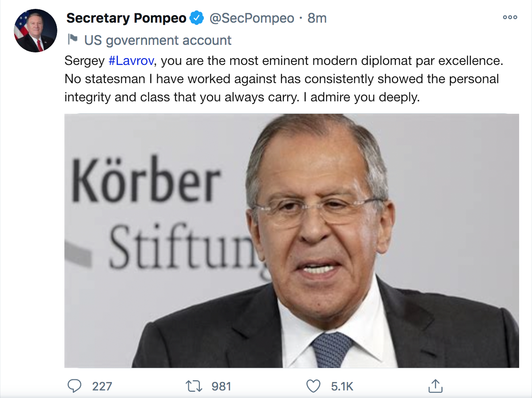Like the tweet with the heart icon
This screenshot has width=532, height=398.
tap(314, 386)
